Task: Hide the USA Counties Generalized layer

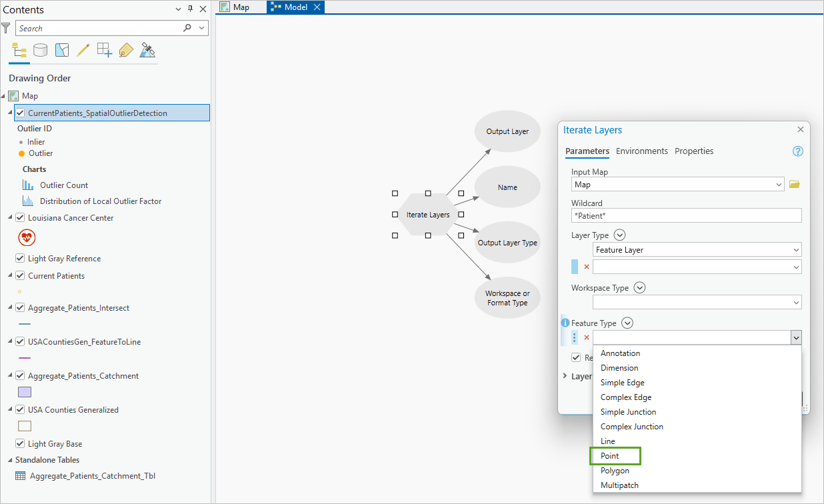Action: [x=19, y=409]
